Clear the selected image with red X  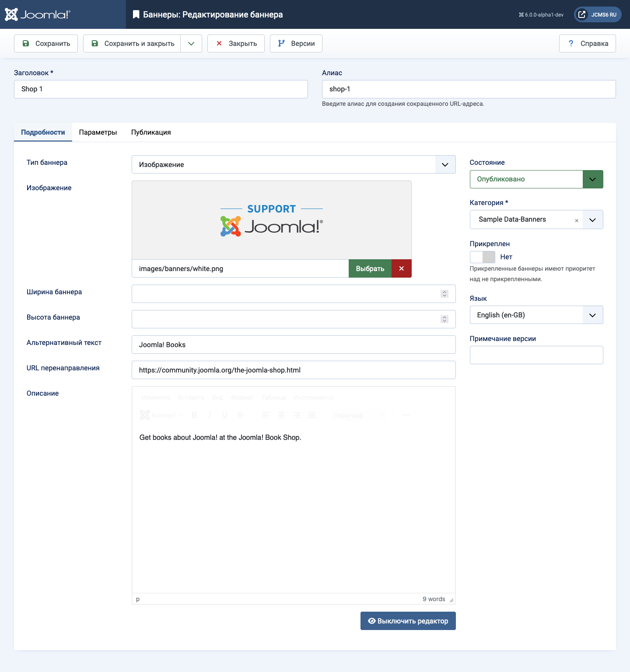(402, 268)
